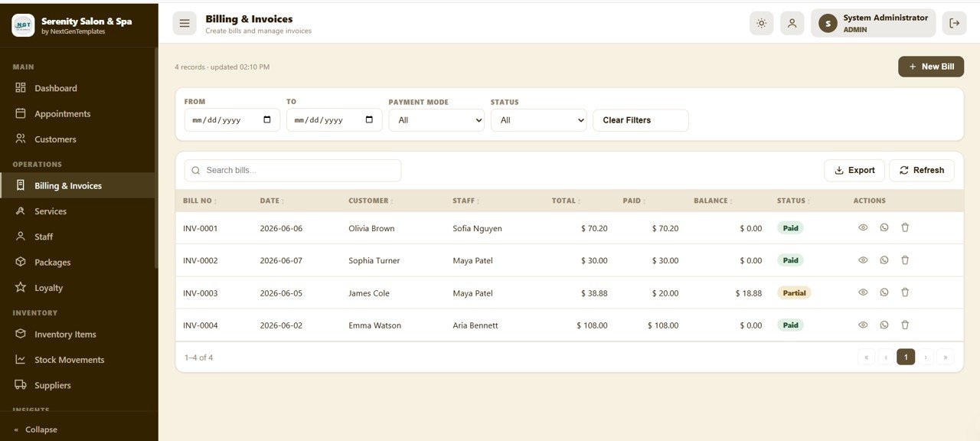Click the Serenity Salon & Spa logo
This screenshot has height=441, width=980.
23,25
